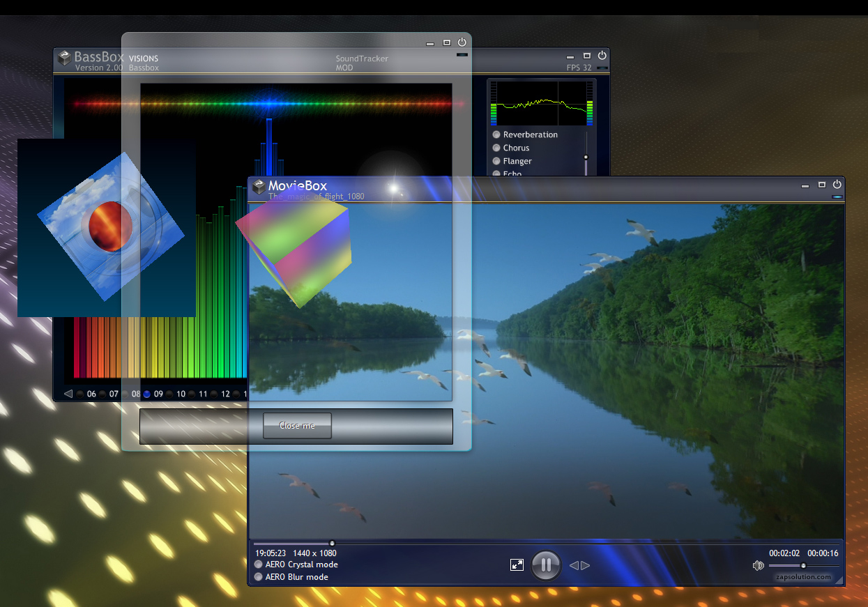The height and width of the screenshot is (607, 868).
Task: Click the '1440 x 1080' resolution text
Action: tap(314, 553)
